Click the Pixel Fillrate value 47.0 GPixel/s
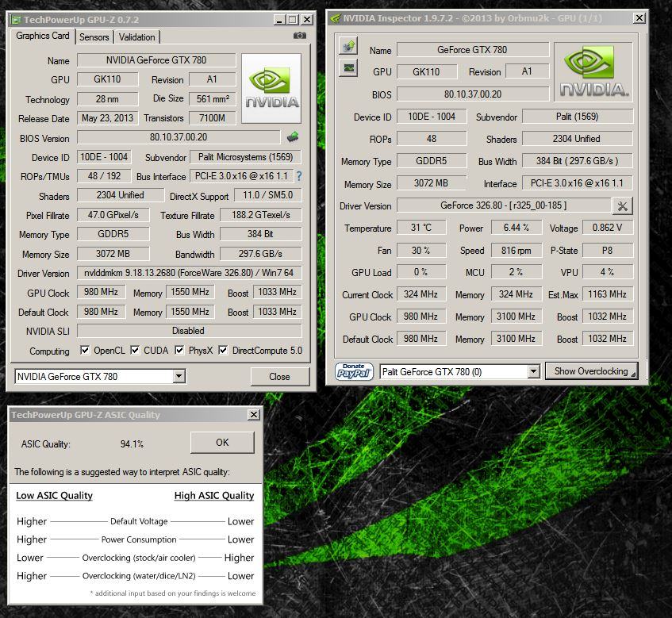Viewport: 672px width, 618px height. (113, 215)
